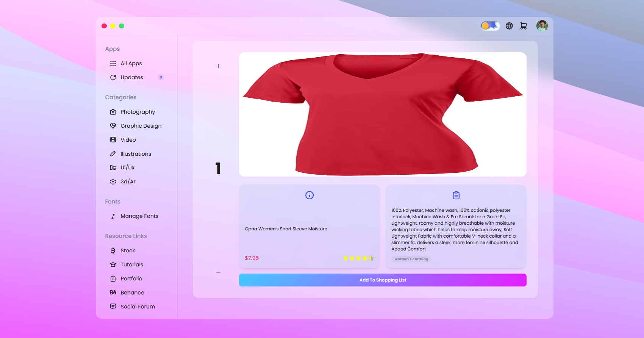Click the Behance logo icon
Image resolution: width=644 pixels, height=338 pixels.
click(x=113, y=293)
